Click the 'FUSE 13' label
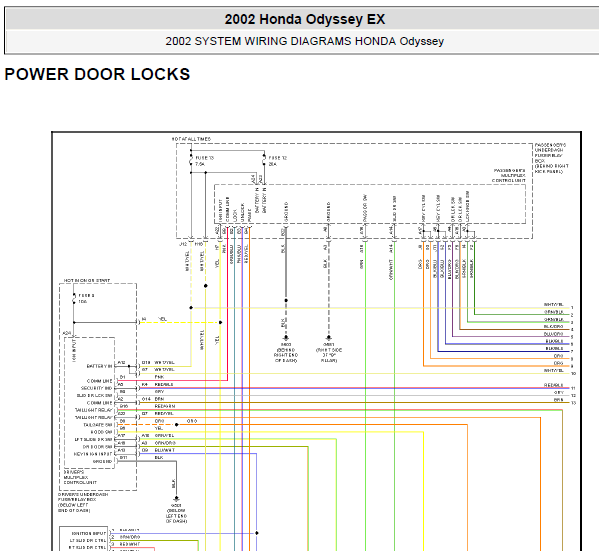599x551 pixels. click(204, 158)
